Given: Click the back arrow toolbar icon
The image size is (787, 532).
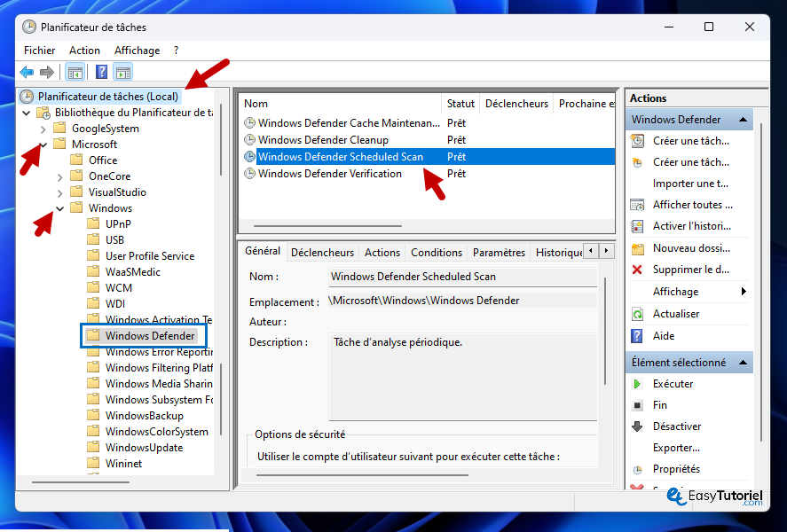Looking at the screenshot, I should [27, 73].
